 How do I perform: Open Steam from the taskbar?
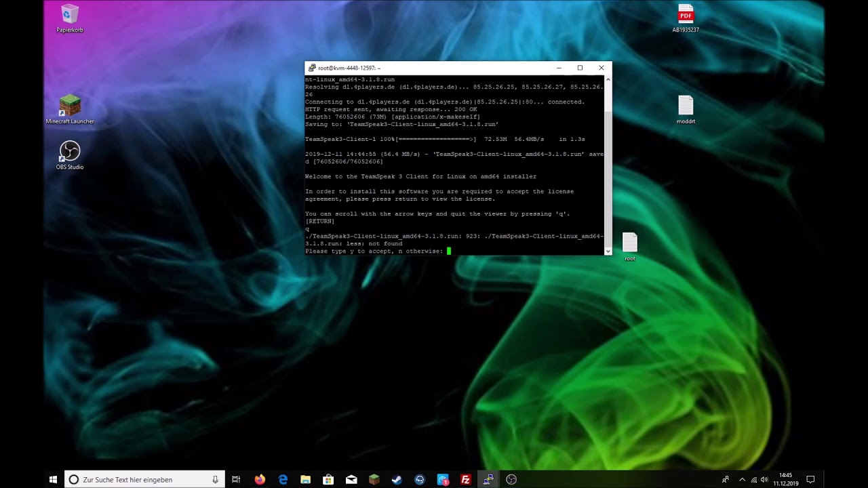397,479
